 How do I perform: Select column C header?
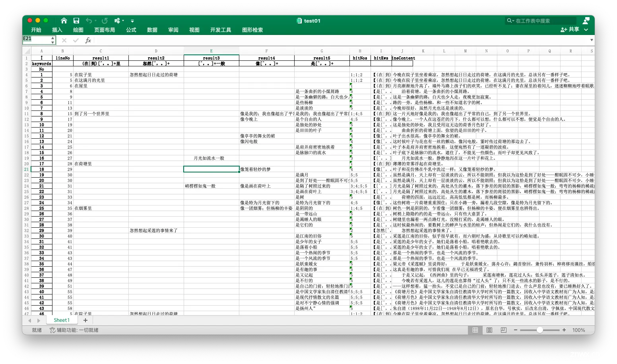[101, 51]
